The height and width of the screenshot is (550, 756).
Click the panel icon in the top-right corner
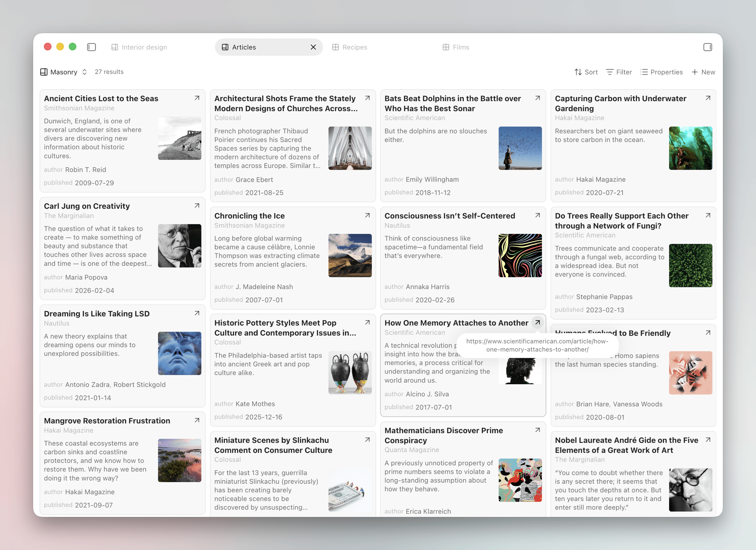point(707,47)
